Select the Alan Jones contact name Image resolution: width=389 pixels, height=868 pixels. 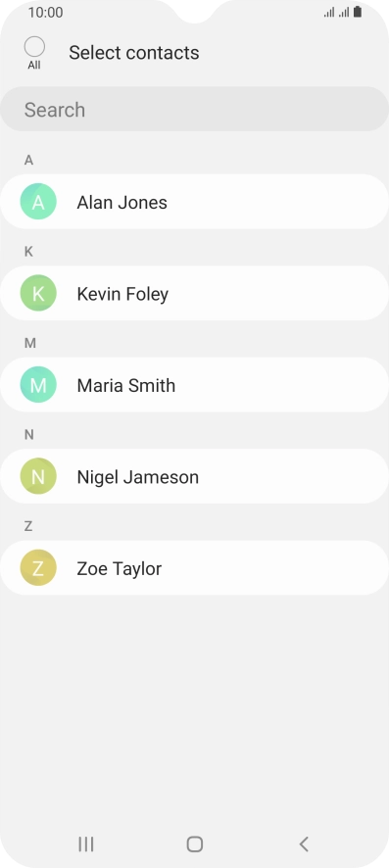click(x=122, y=202)
